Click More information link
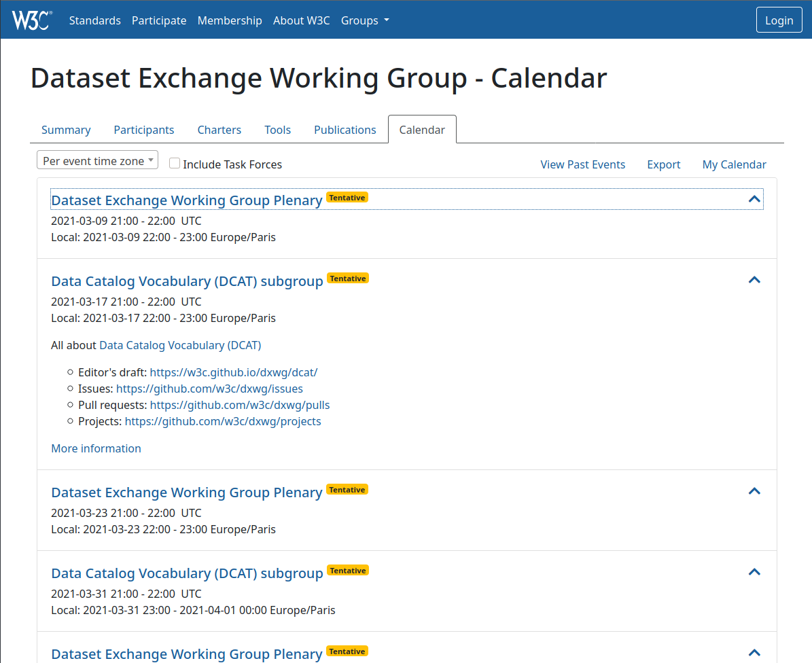 [x=96, y=448]
